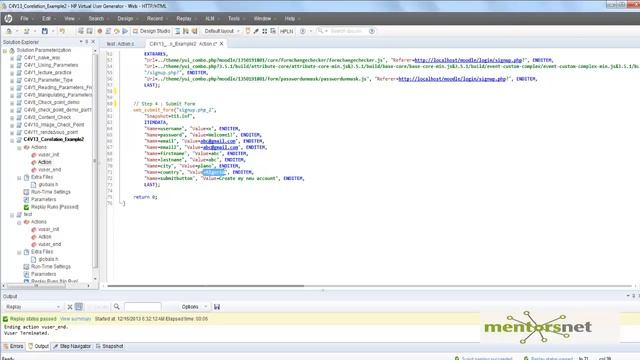The image size is (640, 360).
Task: Click the Solution Explorer vertical scrollbar
Action: click(96, 163)
